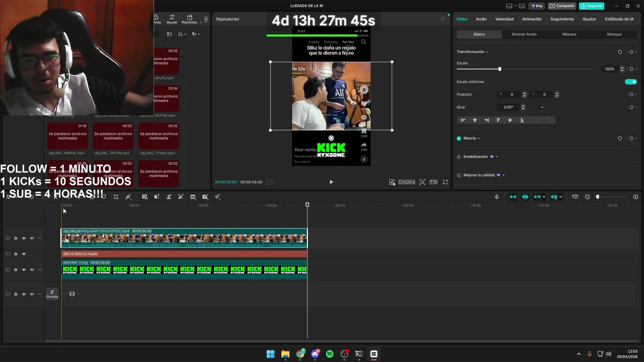Select the Estilizado de IA tab

[619, 19]
